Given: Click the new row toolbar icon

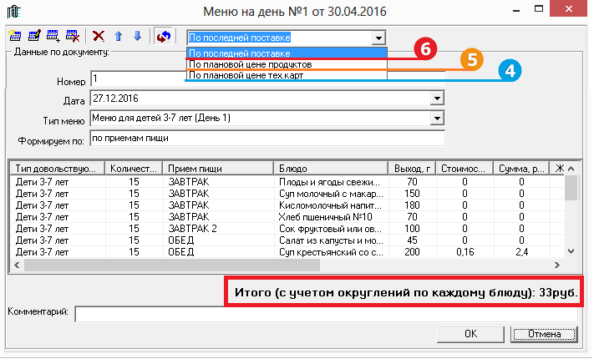Looking at the screenshot, I should coord(14,36).
